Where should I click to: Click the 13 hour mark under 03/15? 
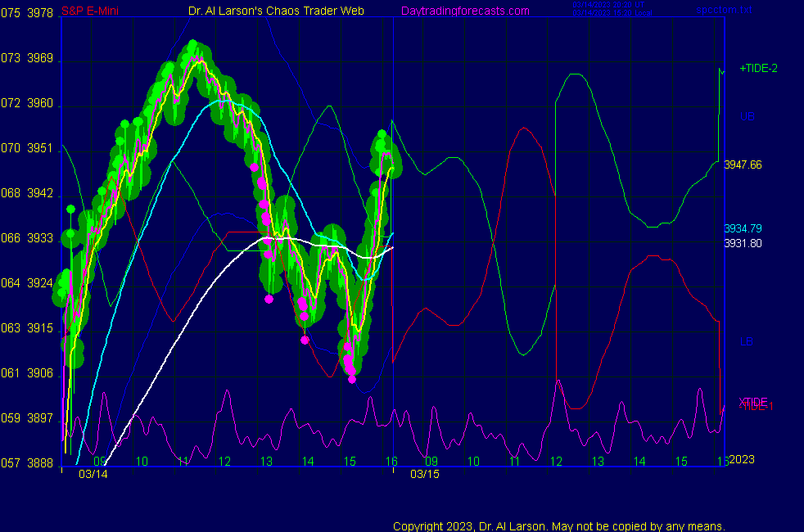(598, 462)
